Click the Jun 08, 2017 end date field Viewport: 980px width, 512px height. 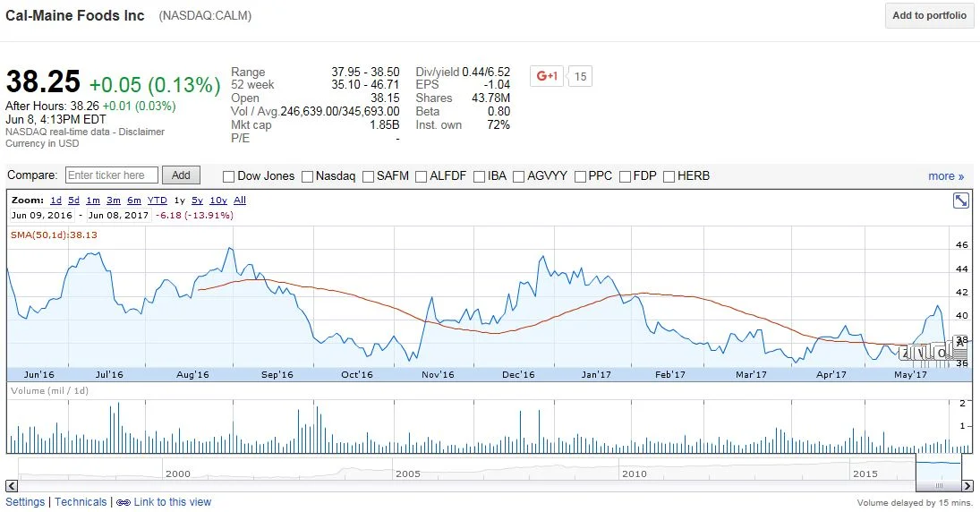pos(118,216)
